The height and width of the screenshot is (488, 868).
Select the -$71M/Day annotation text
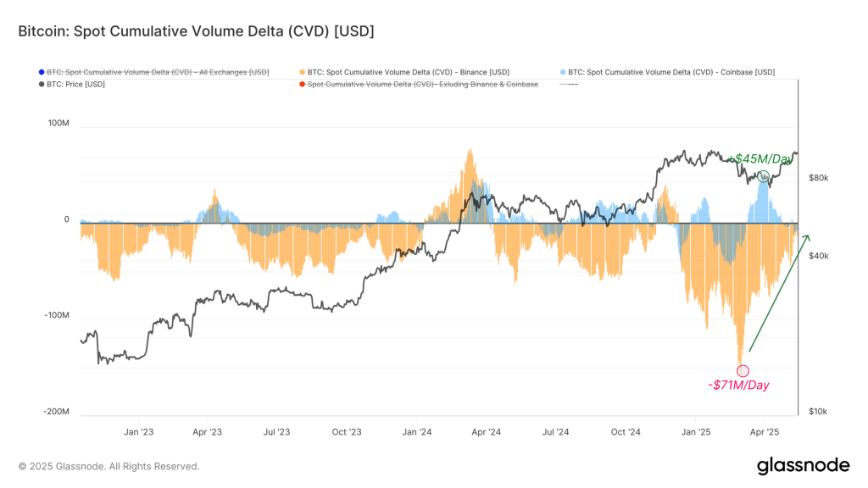738,385
